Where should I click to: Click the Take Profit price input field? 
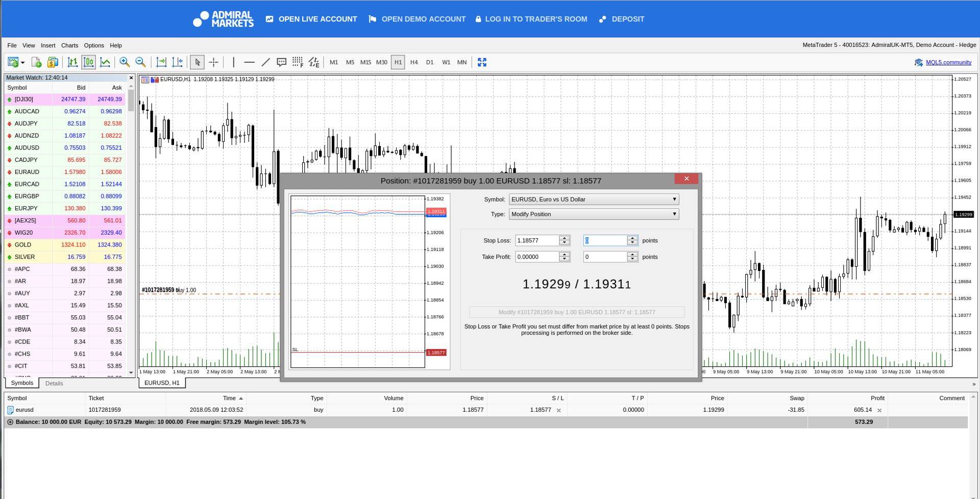pos(537,257)
